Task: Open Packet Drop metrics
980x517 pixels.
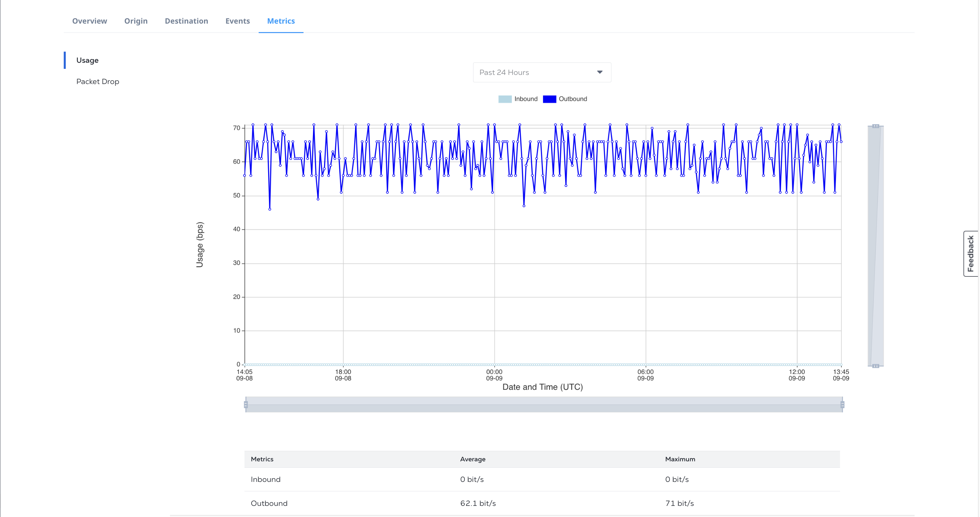Action: pos(97,81)
